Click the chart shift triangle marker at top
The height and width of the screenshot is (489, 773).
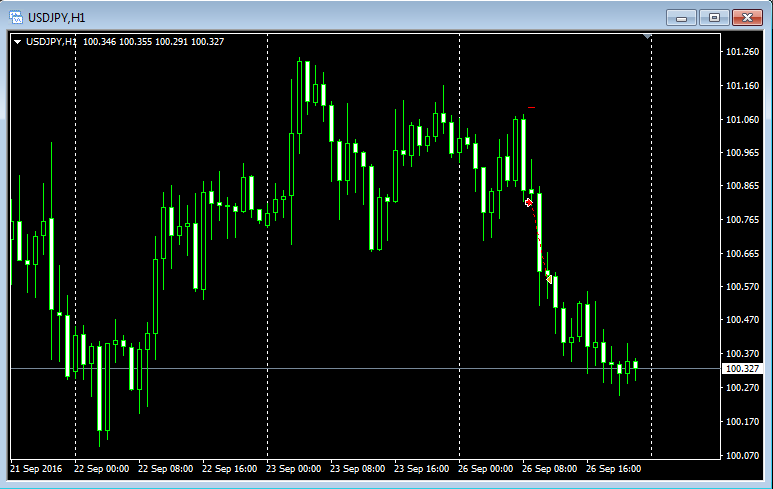647,36
